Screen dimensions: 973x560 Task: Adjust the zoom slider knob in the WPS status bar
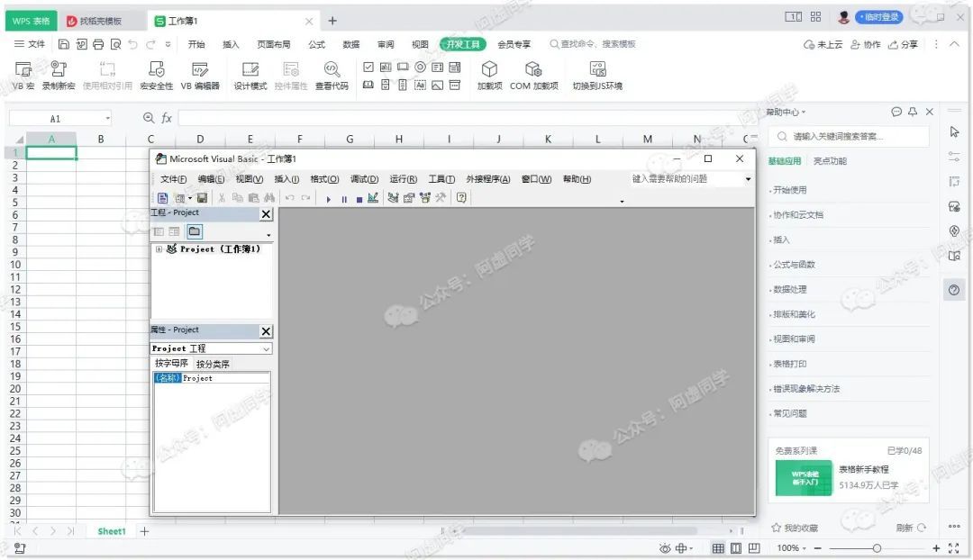tap(877, 548)
